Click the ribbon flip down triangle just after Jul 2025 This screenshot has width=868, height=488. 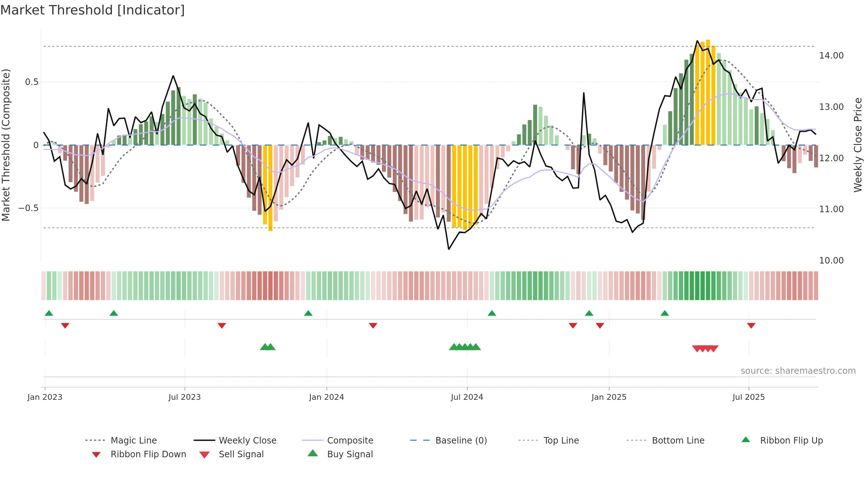751,326
